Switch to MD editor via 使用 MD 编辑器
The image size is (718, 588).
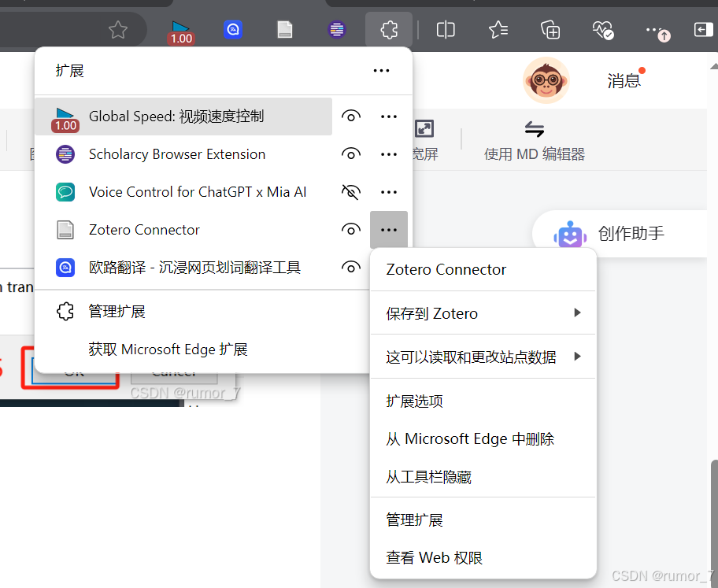(x=535, y=142)
